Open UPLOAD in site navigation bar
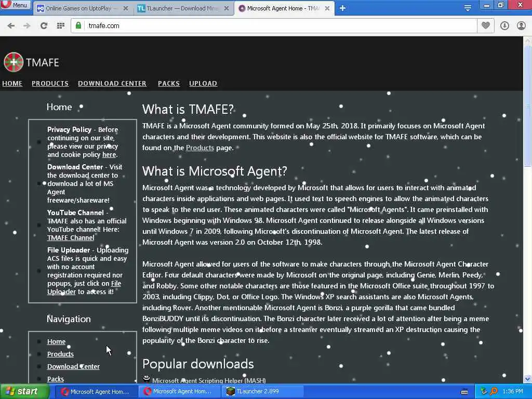The image size is (532, 399). click(x=203, y=84)
